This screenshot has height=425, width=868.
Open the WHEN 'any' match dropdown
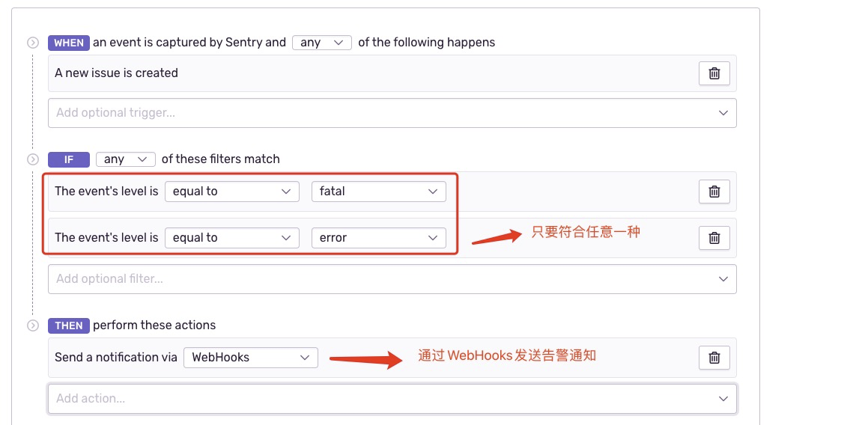321,43
